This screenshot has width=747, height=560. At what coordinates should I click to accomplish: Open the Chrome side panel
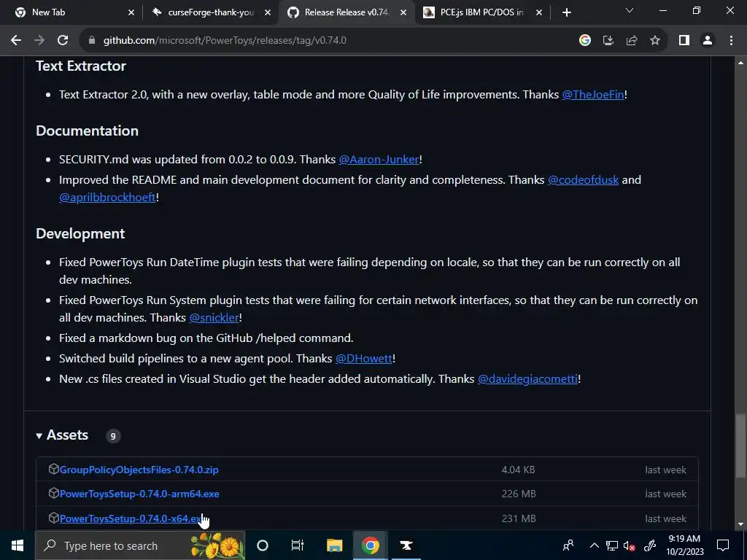click(x=684, y=41)
